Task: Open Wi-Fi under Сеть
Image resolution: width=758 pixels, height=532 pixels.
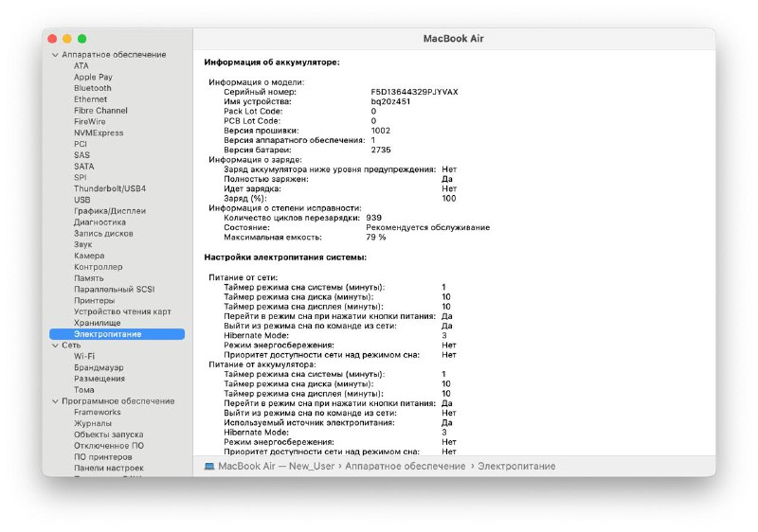Action: 84,356
